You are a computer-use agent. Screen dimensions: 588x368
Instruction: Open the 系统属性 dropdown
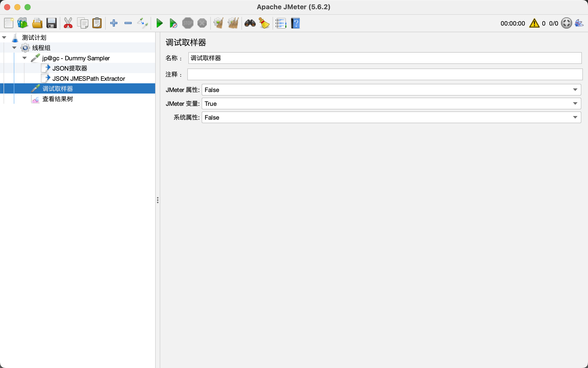pyautogui.click(x=391, y=117)
